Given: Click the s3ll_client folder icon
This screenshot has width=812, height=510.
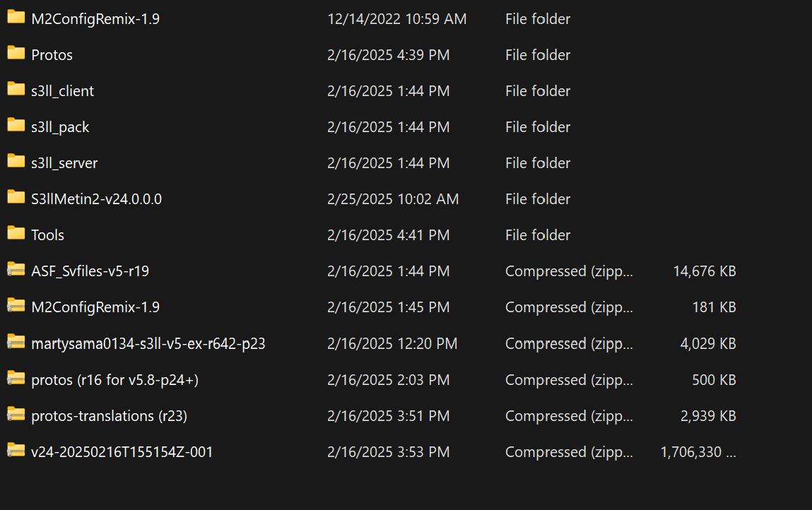Looking at the screenshot, I should [16, 90].
